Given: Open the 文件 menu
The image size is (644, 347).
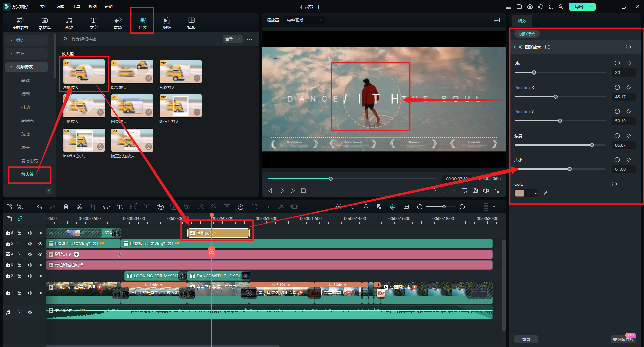Looking at the screenshot, I should click(44, 7).
